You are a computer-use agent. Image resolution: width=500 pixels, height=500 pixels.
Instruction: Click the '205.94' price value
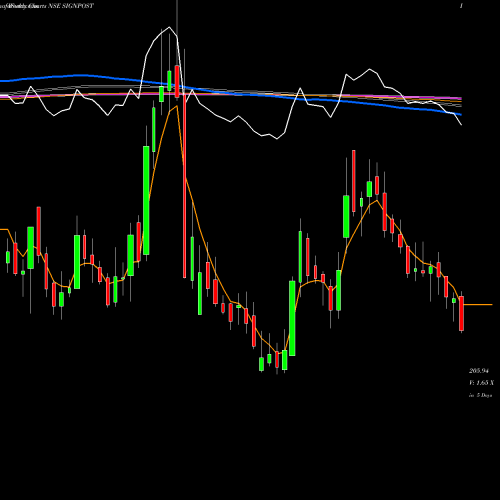coord(479,371)
